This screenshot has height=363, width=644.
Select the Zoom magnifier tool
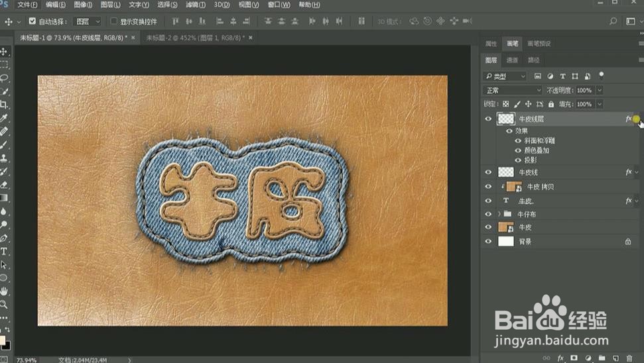tap(4, 304)
